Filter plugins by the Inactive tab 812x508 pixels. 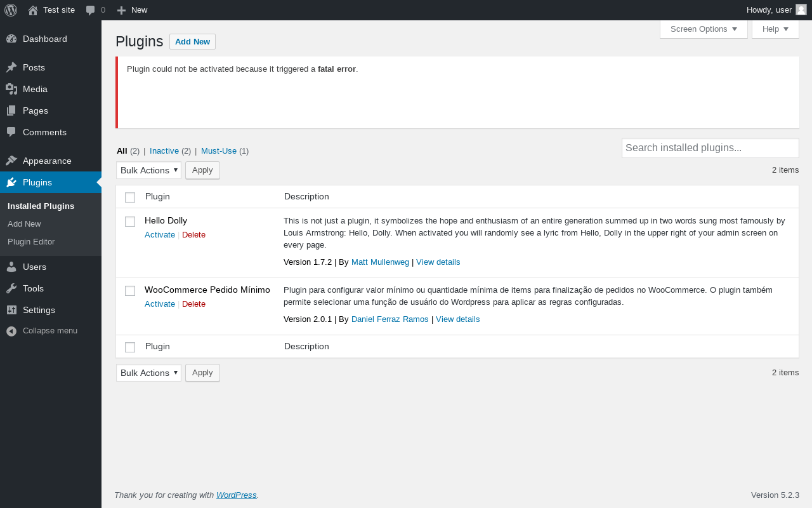click(x=164, y=151)
